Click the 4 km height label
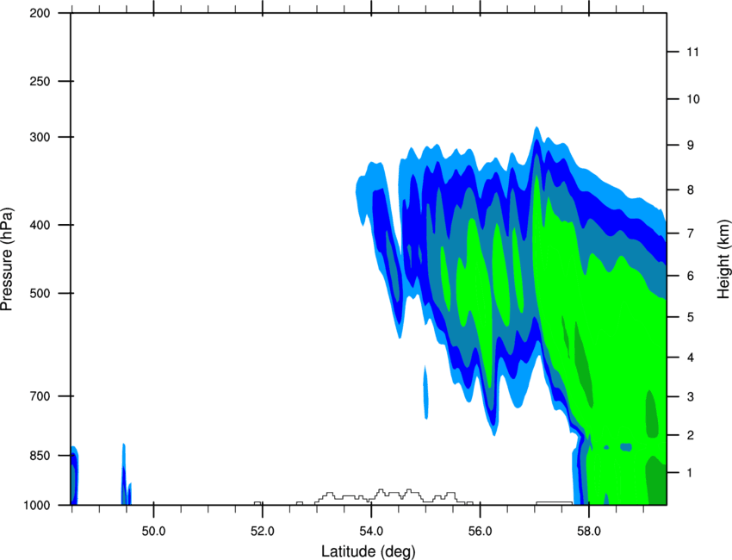The height and width of the screenshot is (560, 732). pos(691,358)
